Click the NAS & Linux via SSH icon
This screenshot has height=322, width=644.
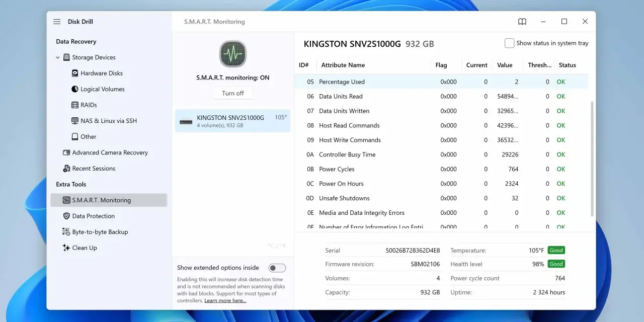coord(75,121)
